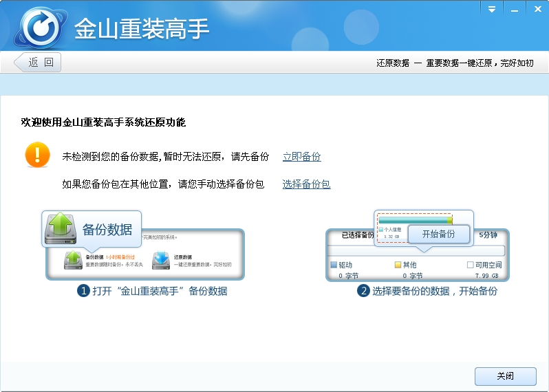The height and width of the screenshot is (392, 549).
Task: Open the 立即备份 link
Action: (x=302, y=156)
